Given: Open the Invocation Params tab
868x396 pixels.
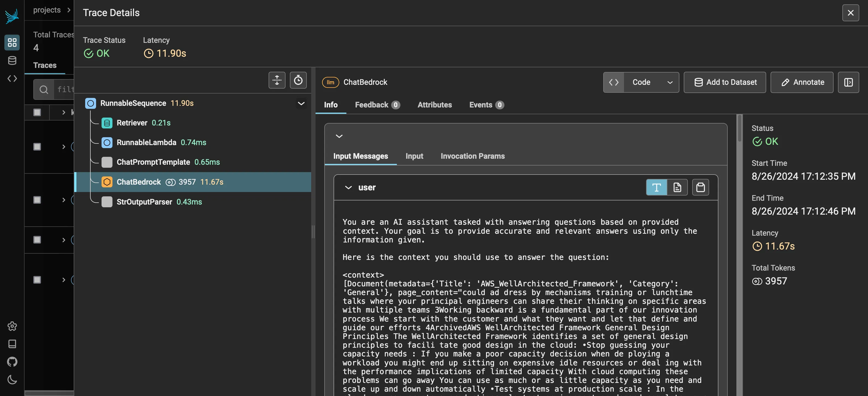Looking at the screenshot, I should point(472,156).
